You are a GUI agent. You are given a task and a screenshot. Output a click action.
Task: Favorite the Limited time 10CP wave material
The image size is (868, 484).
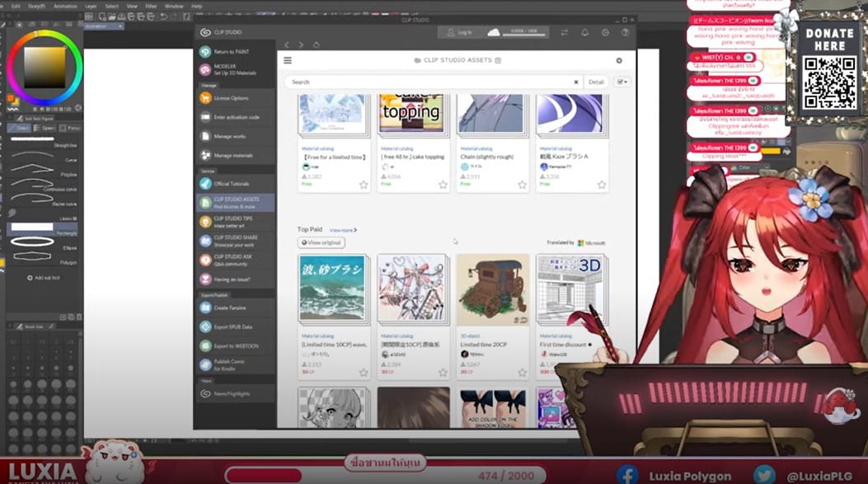click(364, 373)
